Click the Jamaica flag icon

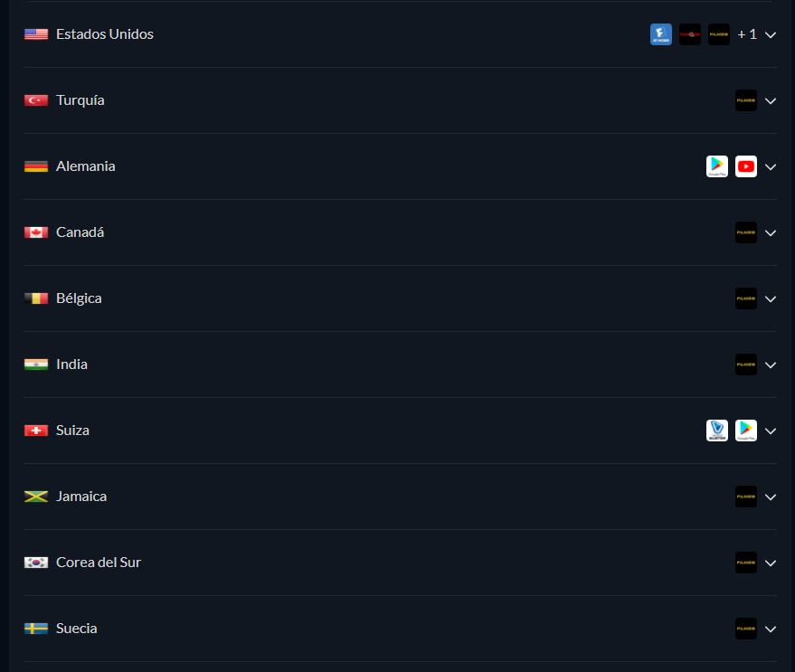pyautogui.click(x=36, y=497)
